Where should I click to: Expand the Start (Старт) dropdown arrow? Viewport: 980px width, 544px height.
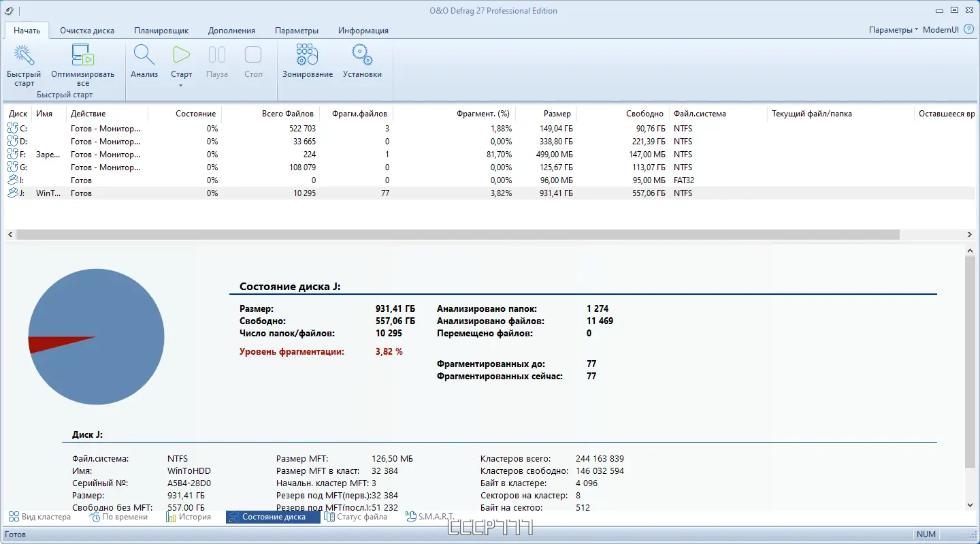point(181,86)
